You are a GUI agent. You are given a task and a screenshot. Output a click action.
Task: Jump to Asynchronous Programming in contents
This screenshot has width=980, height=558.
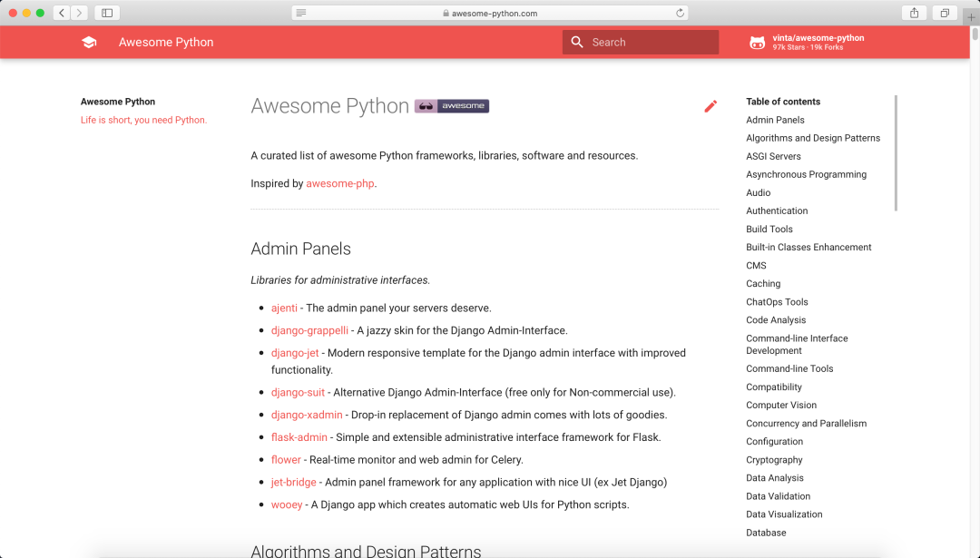pyautogui.click(x=807, y=174)
